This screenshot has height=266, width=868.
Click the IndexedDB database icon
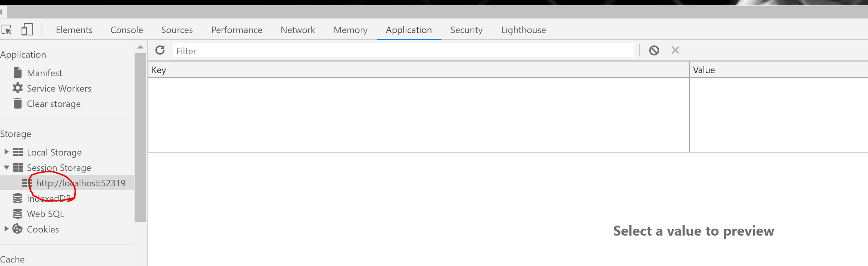tap(18, 198)
